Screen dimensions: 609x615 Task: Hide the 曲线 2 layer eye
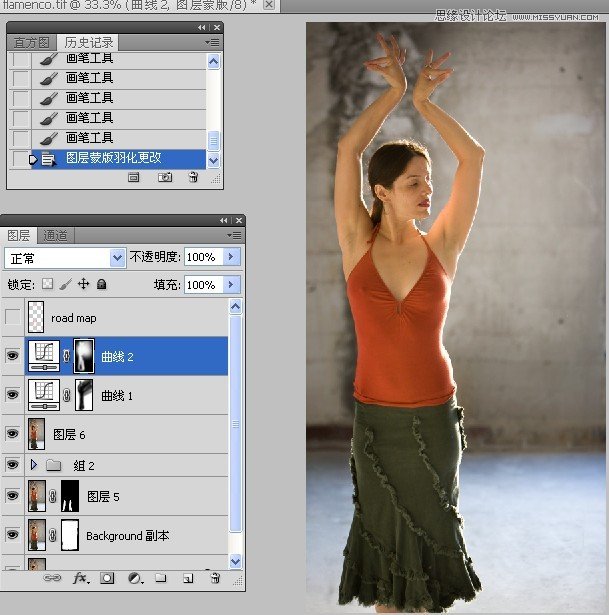pyautogui.click(x=13, y=356)
